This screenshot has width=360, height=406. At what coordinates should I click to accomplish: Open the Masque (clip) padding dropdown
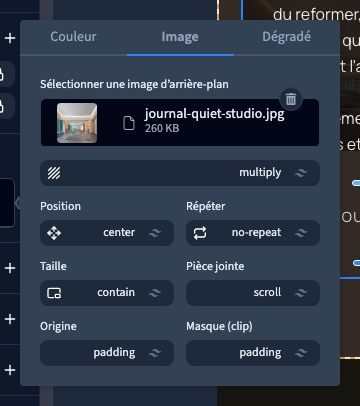(253, 353)
